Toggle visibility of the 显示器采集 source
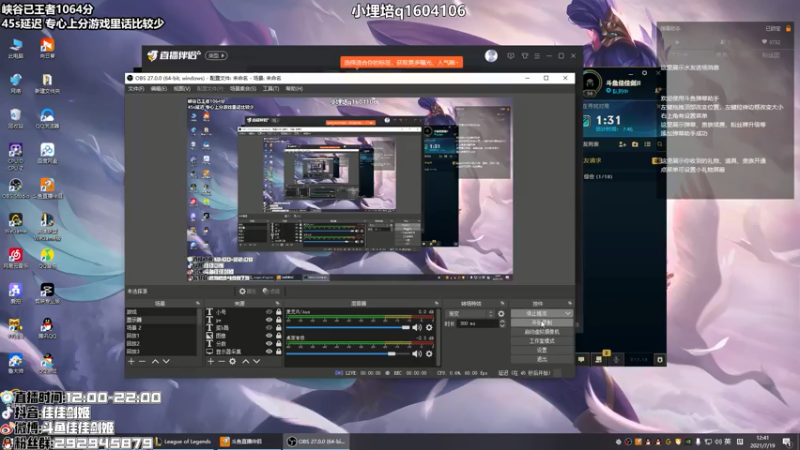This screenshot has height=450, width=800. [x=269, y=352]
